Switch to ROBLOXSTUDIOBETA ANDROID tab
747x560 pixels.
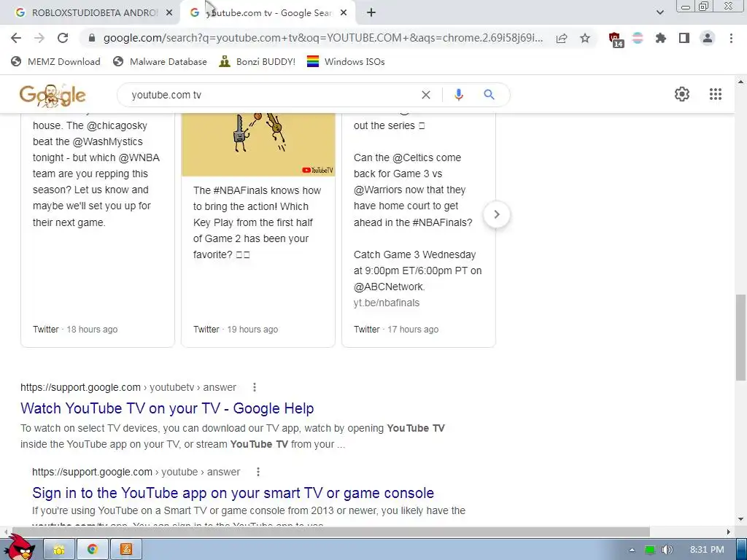(94, 13)
